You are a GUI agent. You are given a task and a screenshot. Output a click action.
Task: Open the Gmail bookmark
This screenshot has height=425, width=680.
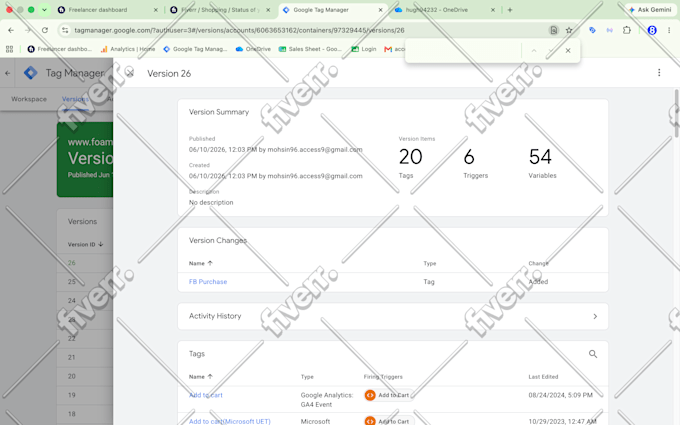394,49
